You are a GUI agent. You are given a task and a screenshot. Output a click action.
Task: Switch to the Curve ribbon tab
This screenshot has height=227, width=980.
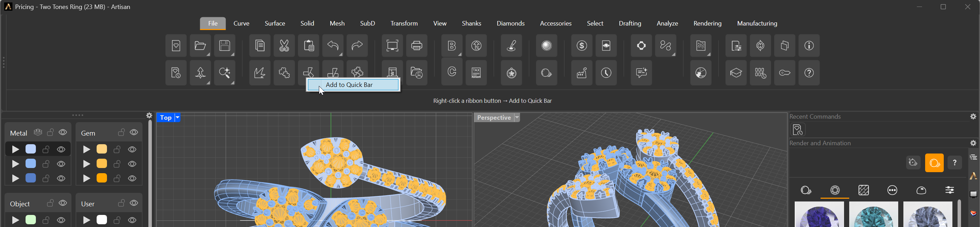tap(241, 23)
